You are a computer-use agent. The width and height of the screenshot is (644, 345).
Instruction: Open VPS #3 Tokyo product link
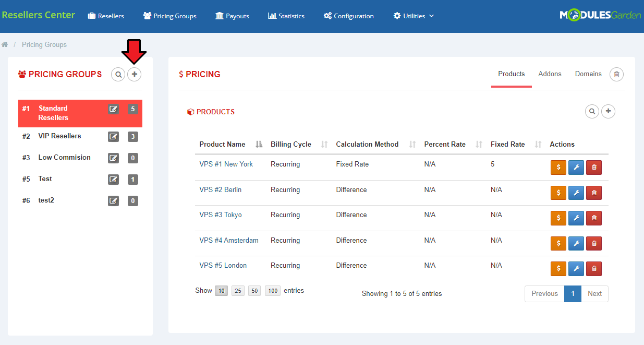220,215
